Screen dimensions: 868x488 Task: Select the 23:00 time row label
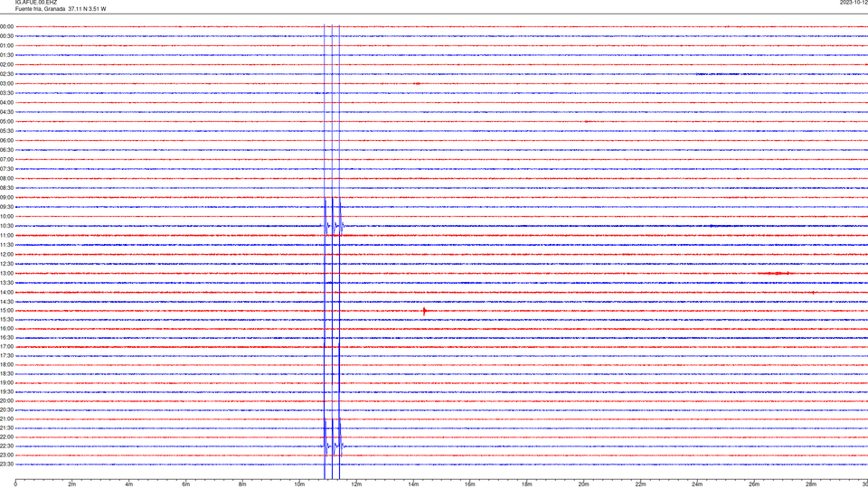coord(6,455)
